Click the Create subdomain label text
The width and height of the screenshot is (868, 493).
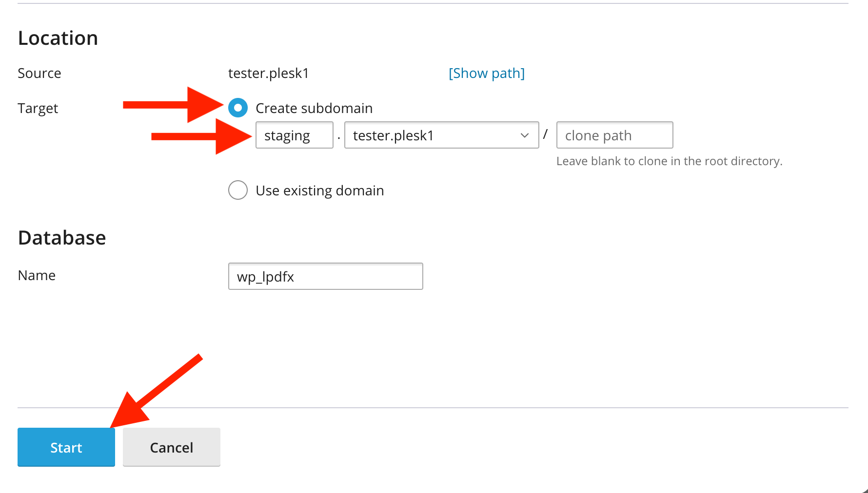[314, 108]
